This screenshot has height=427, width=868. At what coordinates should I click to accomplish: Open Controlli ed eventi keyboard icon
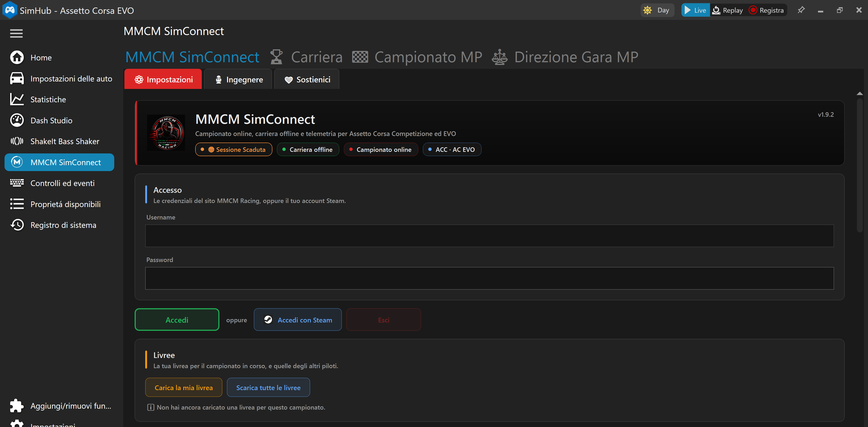point(17,183)
